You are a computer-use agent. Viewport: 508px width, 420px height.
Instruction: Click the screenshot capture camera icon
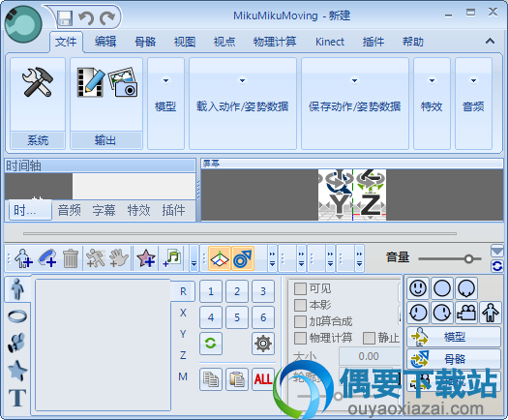pos(123,82)
